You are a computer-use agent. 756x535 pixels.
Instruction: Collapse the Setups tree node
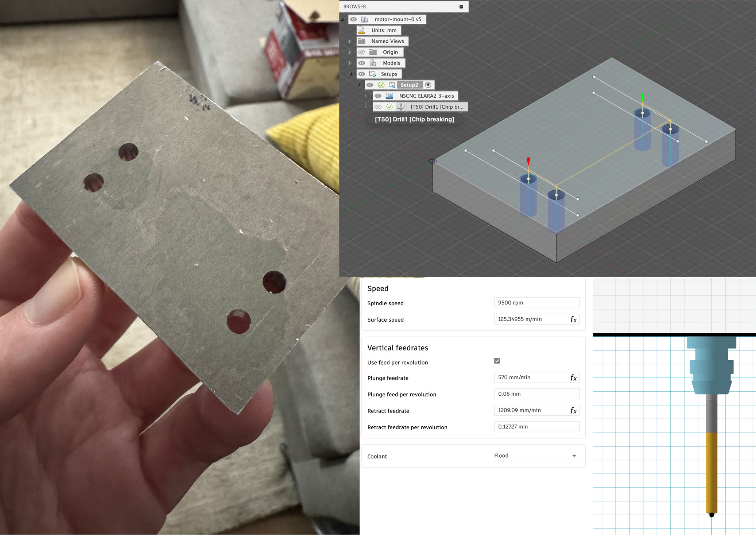[x=350, y=74]
